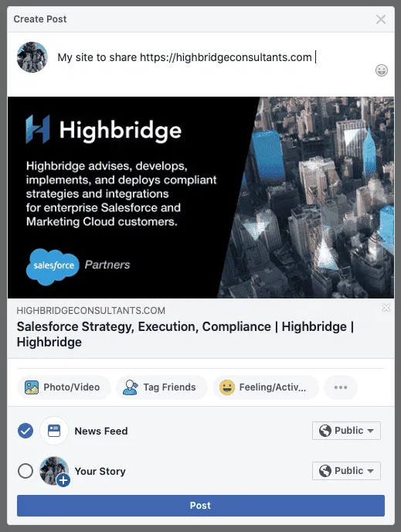The image size is (401, 532).
Task: Click the Tag Friends person icon
Action: pos(130,387)
